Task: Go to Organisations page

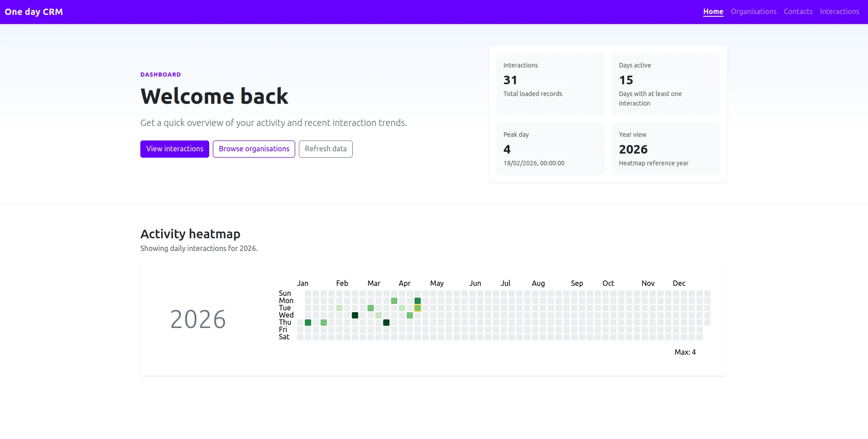Action: point(753,12)
